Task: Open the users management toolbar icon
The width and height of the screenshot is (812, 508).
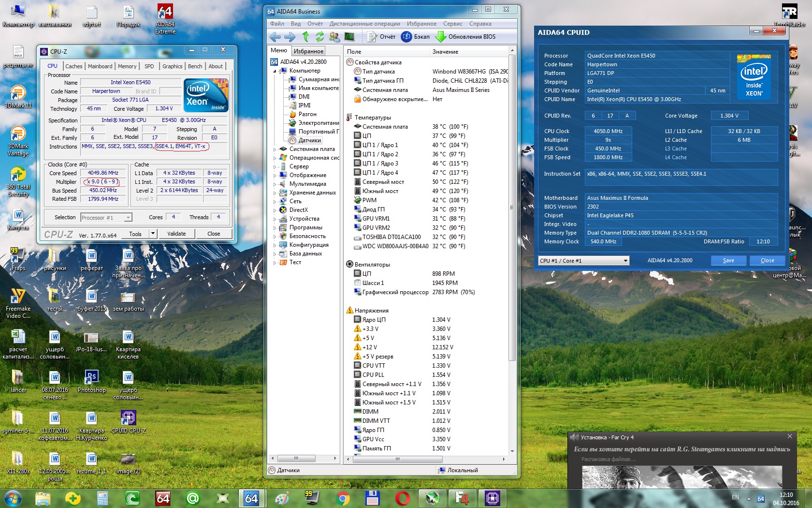Action: [334, 37]
